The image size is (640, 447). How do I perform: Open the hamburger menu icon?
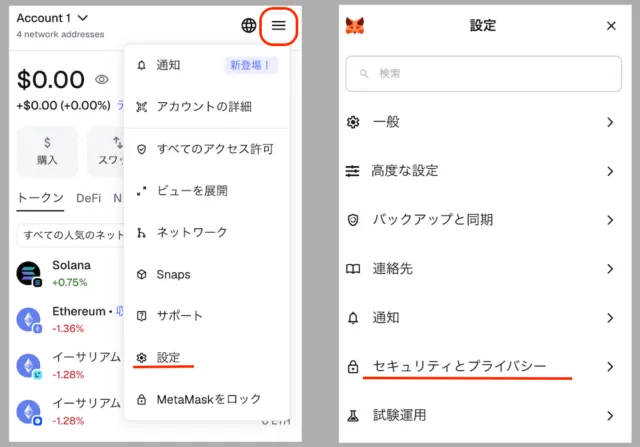click(279, 26)
